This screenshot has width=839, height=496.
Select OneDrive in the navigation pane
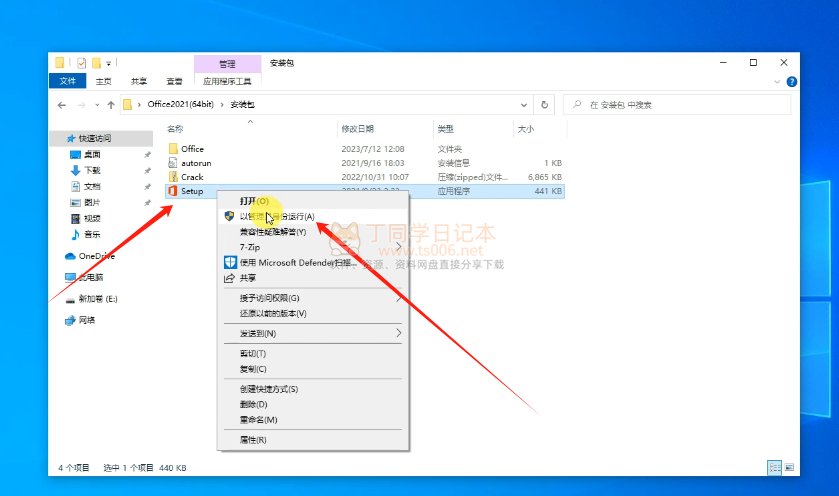click(90, 256)
